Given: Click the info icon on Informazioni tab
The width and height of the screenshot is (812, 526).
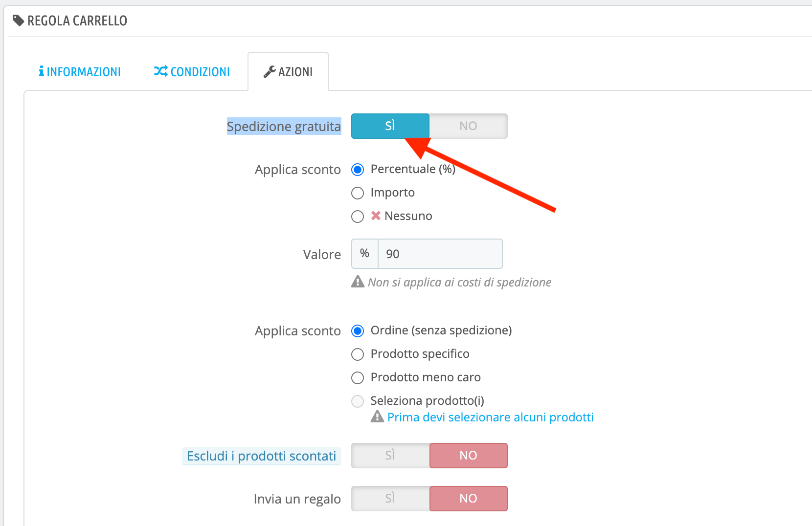Looking at the screenshot, I should tap(41, 71).
